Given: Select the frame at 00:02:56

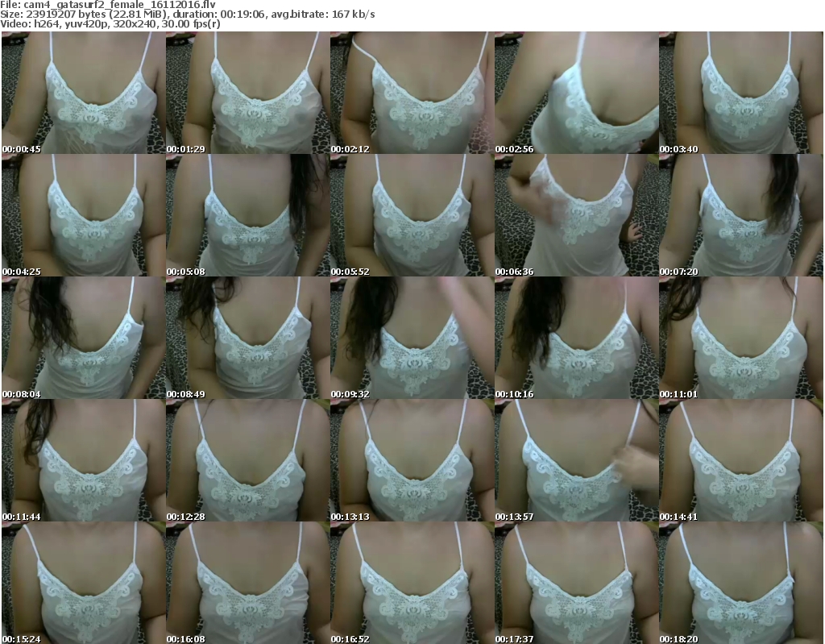Looking at the screenshot, I should coord(577,93).
